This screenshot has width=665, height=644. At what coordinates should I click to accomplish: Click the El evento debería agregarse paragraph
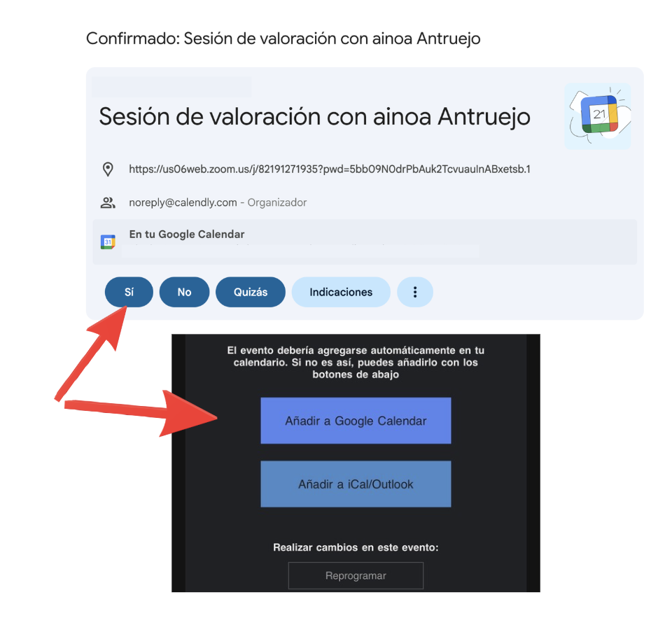[x=356, y=363]
